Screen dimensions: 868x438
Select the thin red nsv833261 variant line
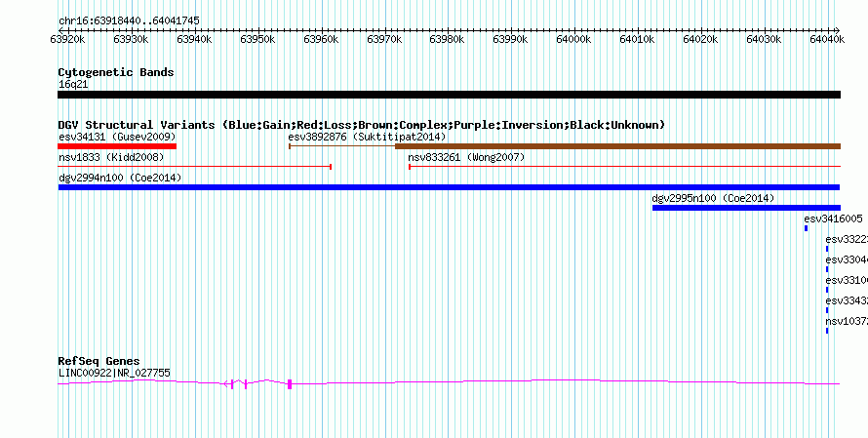click(624, 167)
